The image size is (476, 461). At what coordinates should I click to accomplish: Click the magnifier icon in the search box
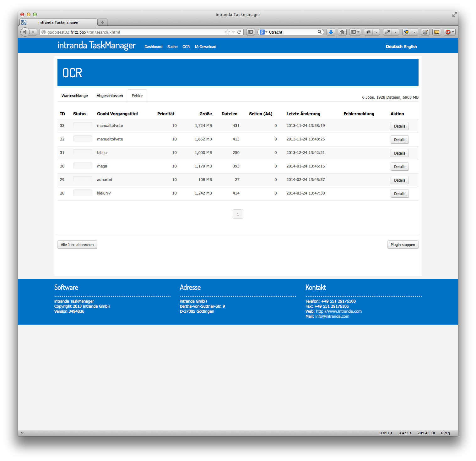320,32
